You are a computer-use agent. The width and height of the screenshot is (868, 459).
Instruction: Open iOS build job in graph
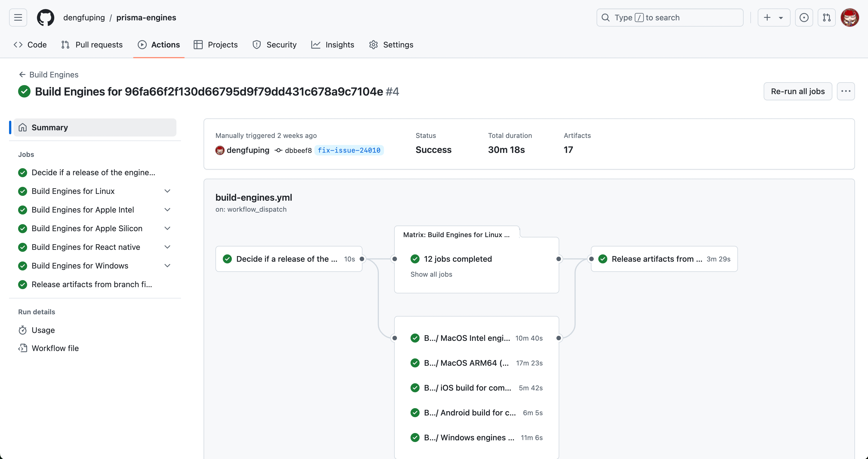pos(476,387)
